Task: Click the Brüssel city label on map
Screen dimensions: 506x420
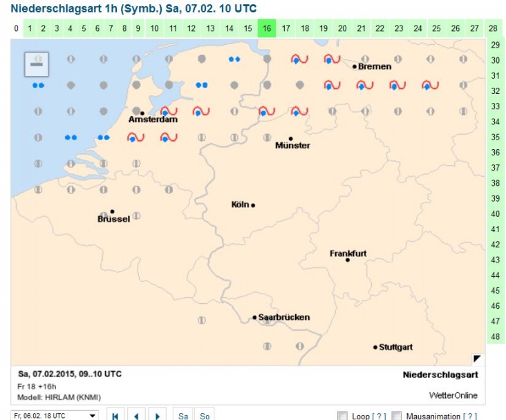Action: coord(113,219)
